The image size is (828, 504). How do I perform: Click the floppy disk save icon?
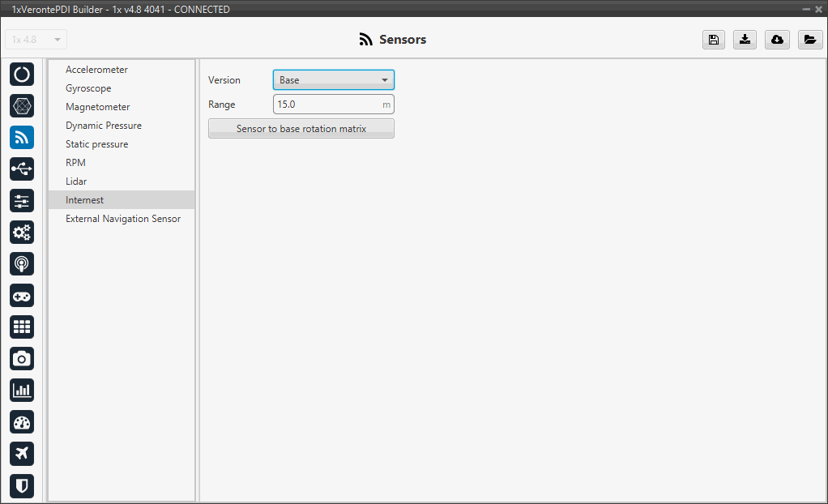(x=713, y=40)
